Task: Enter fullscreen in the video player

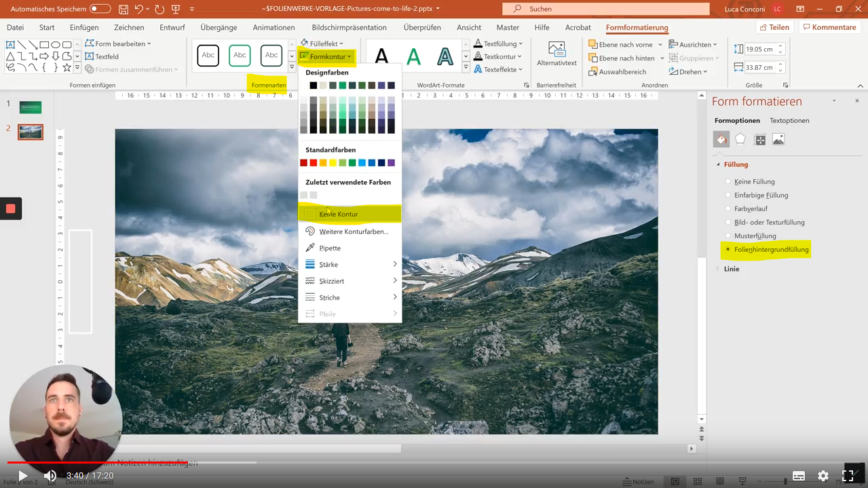Action: 848,476
